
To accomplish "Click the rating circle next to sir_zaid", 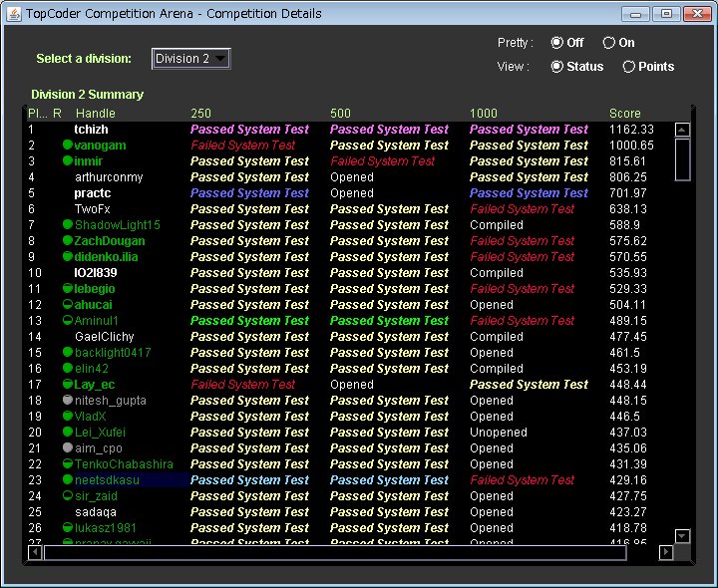I will pyautogui.click(x=68, y=495).
